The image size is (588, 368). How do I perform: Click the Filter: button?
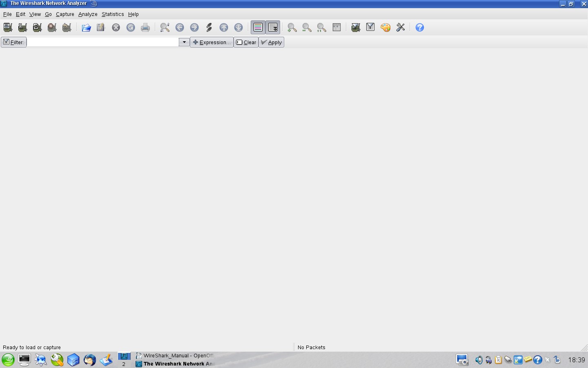click(14, 42)
